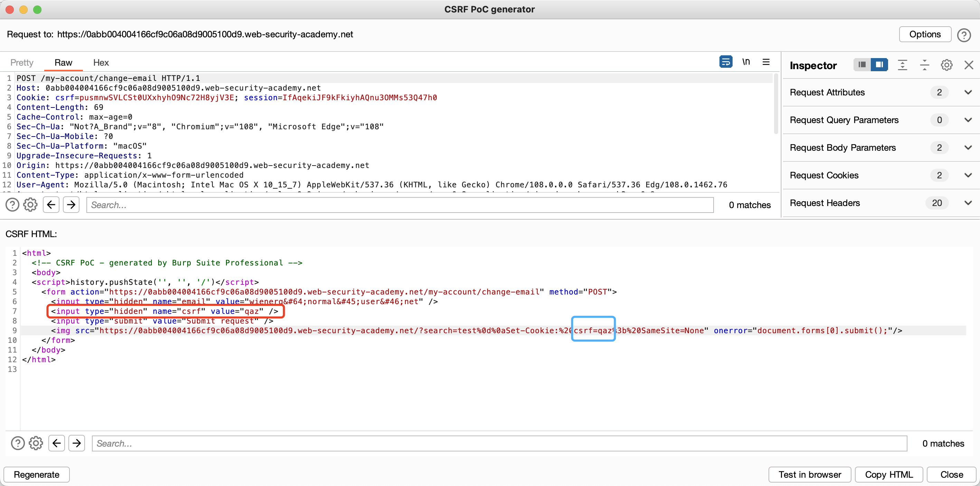The width and height of the screenshot is (980, 486).
Task: Click the Copy HTML button
Action: coord(888,475)
